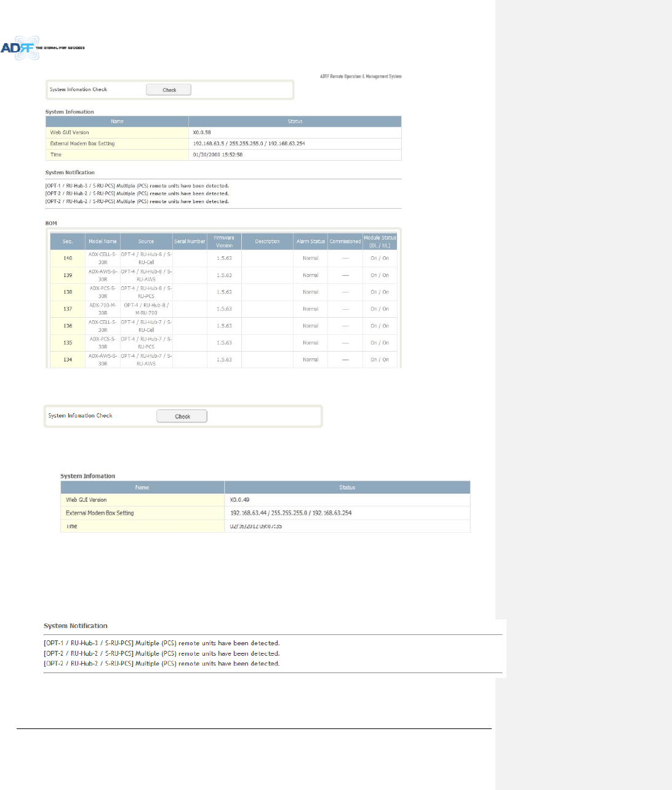Click the upper Check button

pos(169,90)
